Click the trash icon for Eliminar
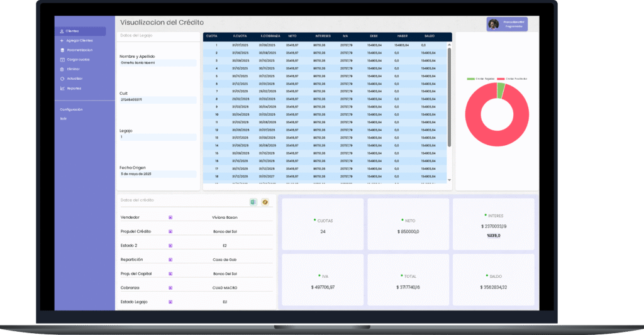Image resolution: width=644 pixels, height=335 pixels. (61, 69)
